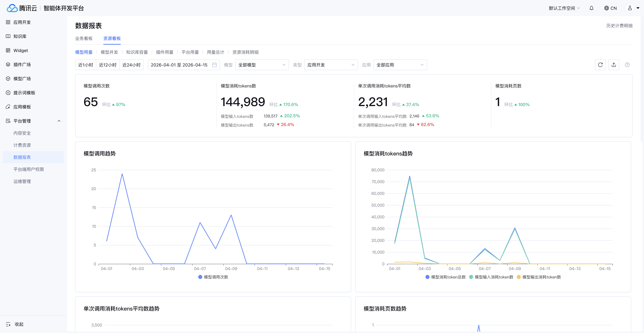This screenshot has width=644, height=333.
Task: Open the user account avatar menu
Action: (x=630, y=8)
